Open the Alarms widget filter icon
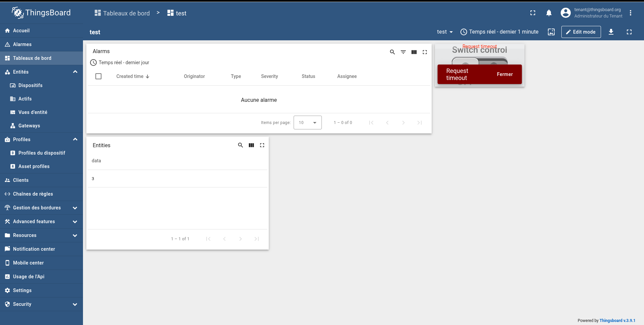The width and height of the screenshot is (644, 325). coord(403,52)
